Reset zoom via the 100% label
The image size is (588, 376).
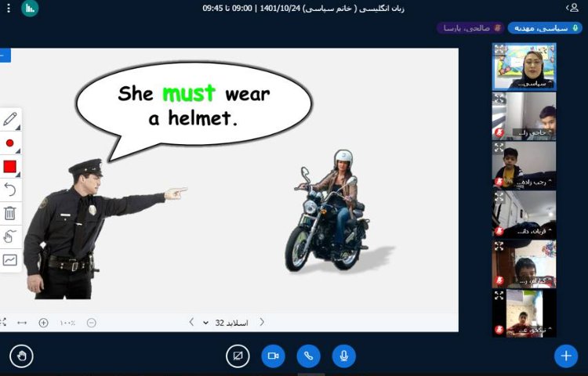click(67, 323)
